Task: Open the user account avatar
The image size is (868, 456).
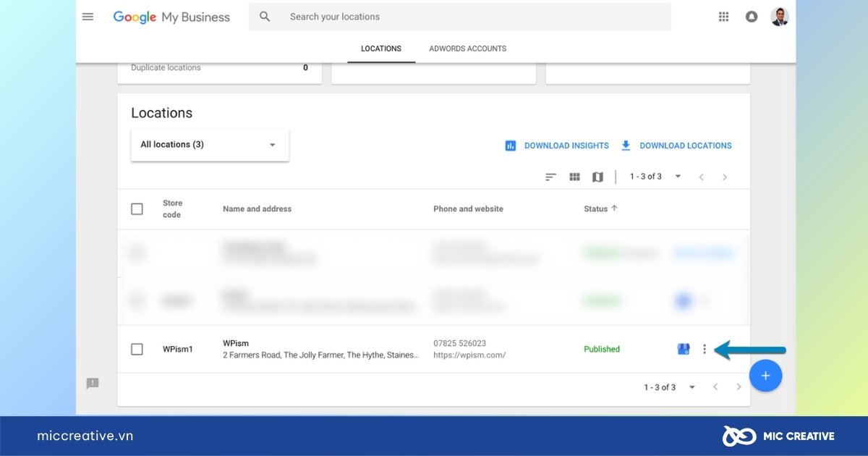Action: tap(780, 17)
